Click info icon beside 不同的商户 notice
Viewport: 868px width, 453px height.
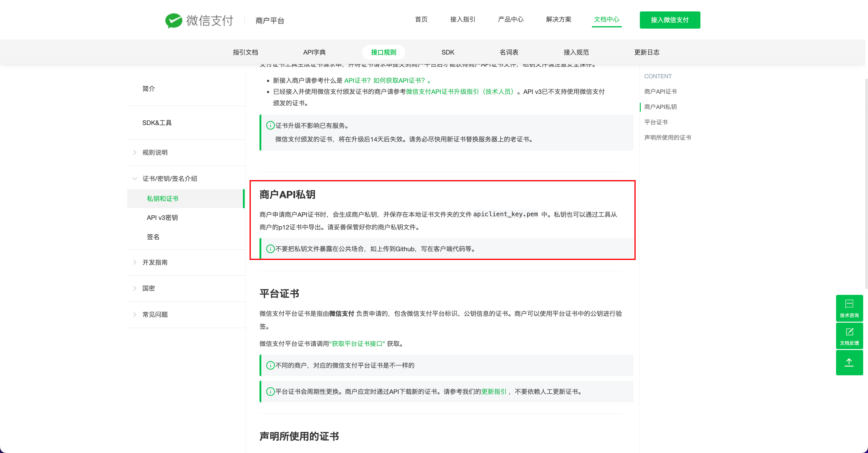click(x=270, y=365)
